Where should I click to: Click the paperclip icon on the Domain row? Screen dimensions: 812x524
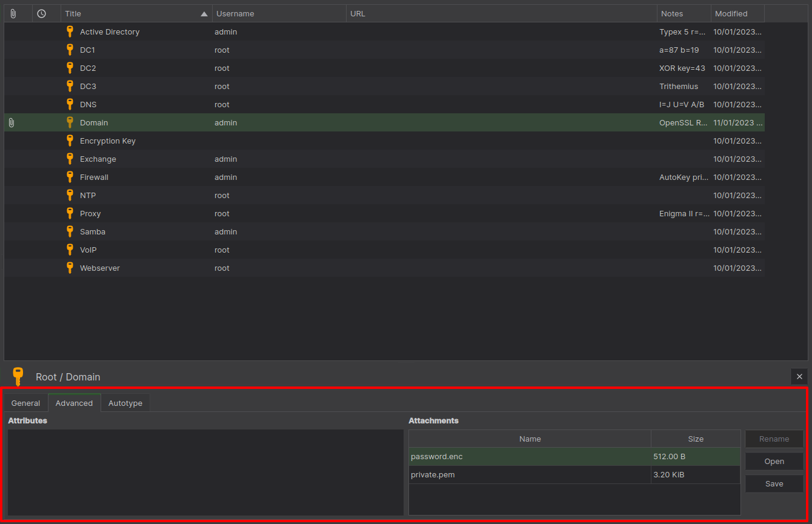pyautogui.click(x=12, y=122)
